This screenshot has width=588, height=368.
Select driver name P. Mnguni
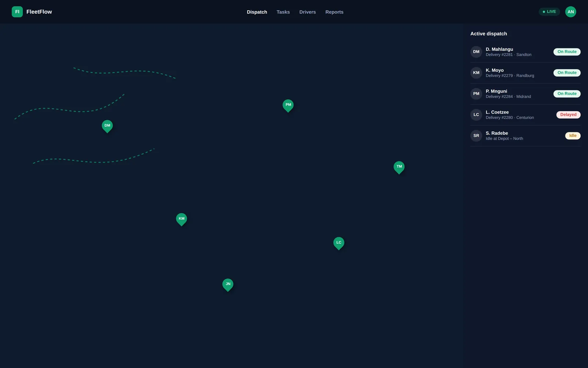coord(496,91)
